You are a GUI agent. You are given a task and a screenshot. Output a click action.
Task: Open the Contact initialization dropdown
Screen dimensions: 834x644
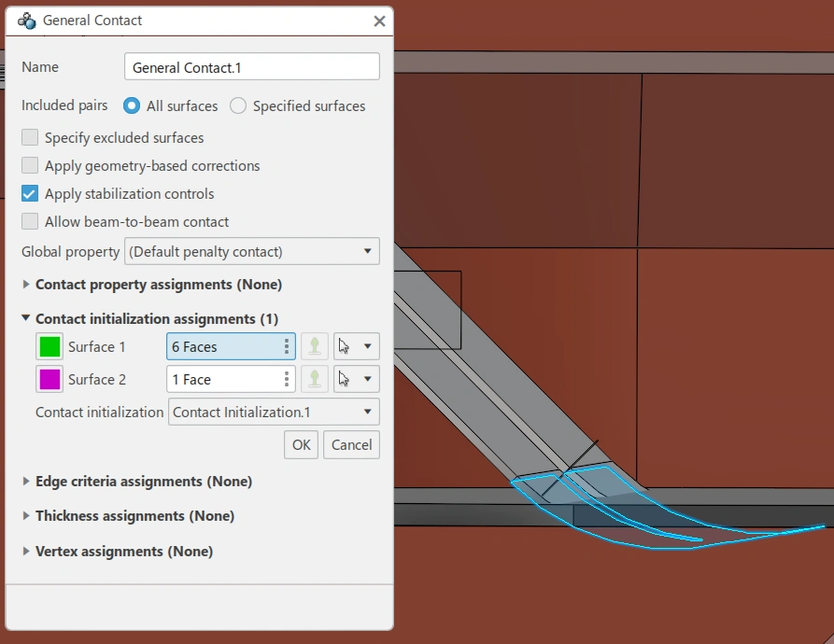point(274,412)
